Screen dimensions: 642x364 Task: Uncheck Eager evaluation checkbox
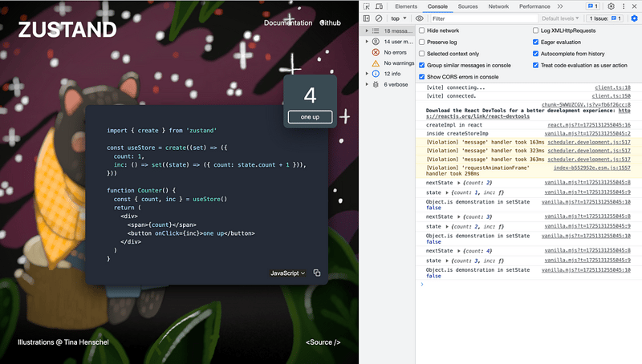coord(535,42)
